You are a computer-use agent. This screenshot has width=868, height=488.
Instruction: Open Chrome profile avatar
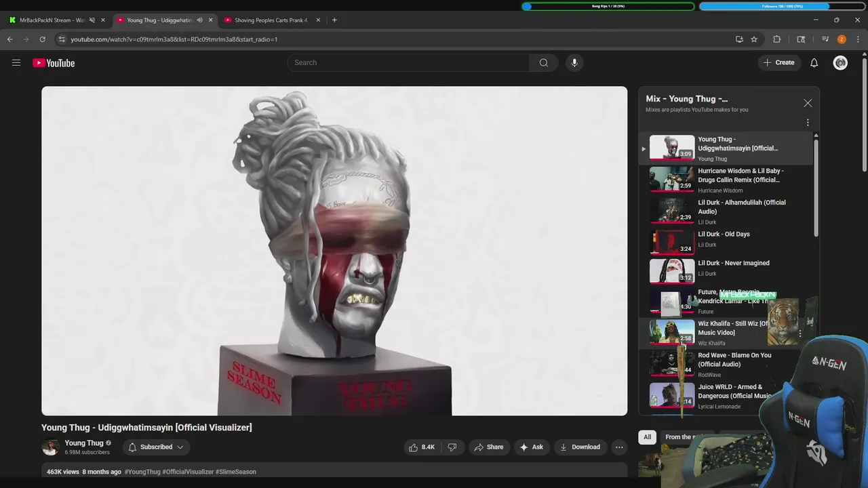pos(842,39)
